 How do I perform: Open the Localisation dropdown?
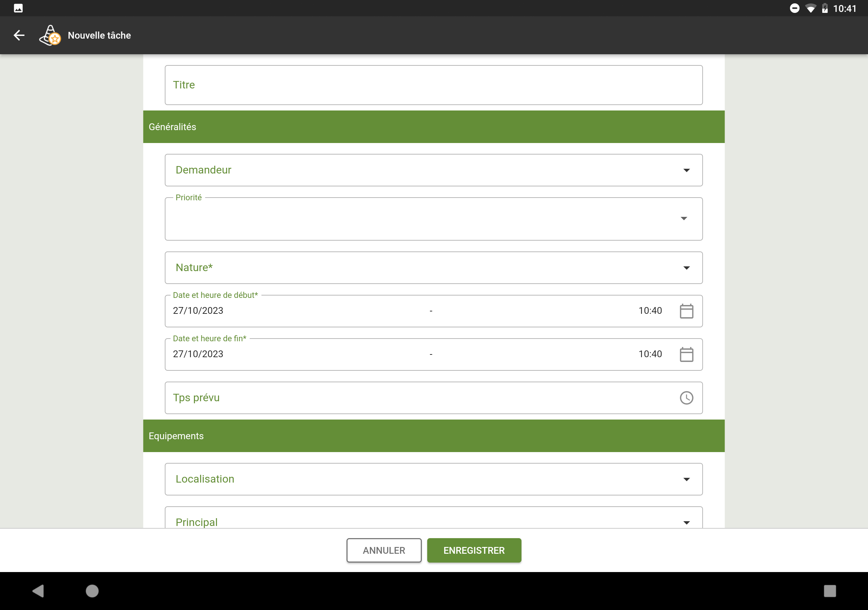pyautogui.click(x=434, y=479)
